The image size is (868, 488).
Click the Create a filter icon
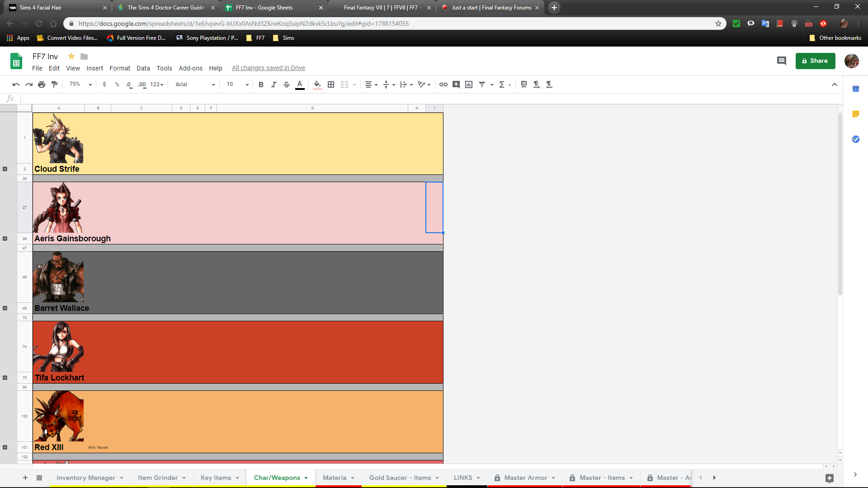point(482,84)
